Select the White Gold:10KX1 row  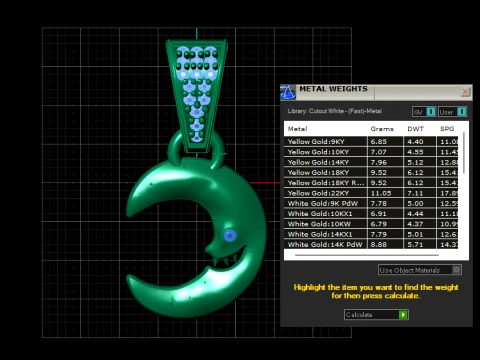(x=371, y=214)
